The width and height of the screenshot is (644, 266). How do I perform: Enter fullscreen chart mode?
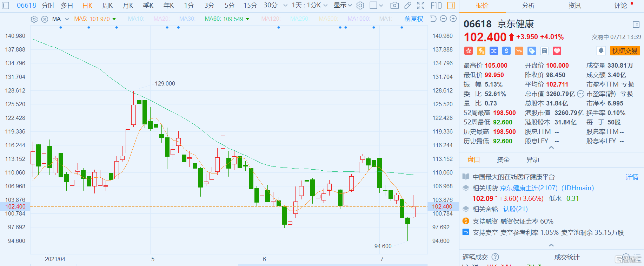[x=421, y=5]
